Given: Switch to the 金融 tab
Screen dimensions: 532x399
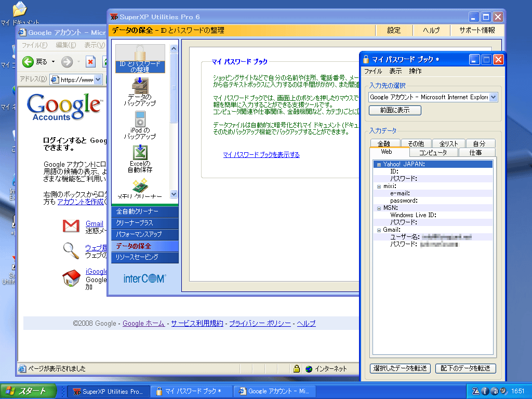Looking at the screenshot, I should point(385,143).
